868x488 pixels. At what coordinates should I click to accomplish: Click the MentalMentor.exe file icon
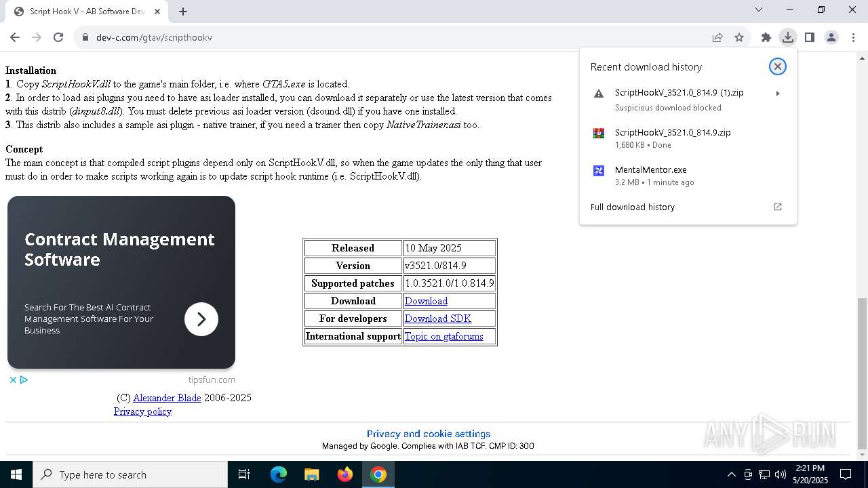tap(599, 171)
